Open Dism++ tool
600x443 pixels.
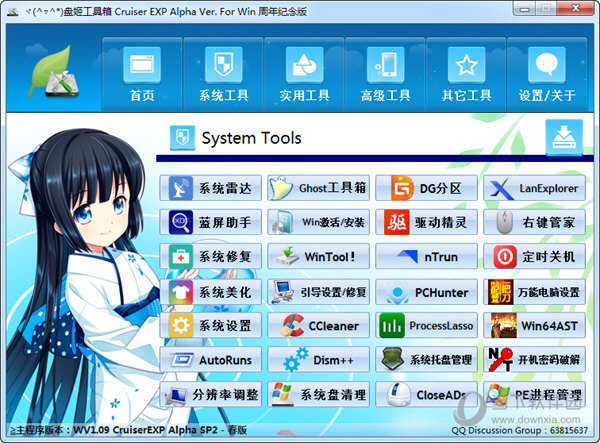click(x=318, y=360)
